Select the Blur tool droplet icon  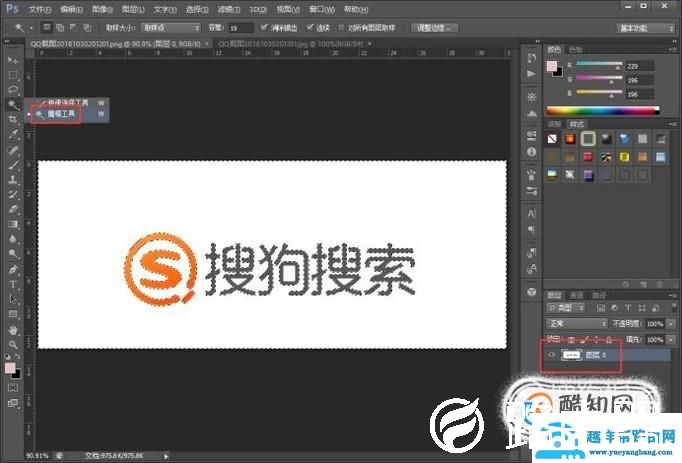[13, 239]
